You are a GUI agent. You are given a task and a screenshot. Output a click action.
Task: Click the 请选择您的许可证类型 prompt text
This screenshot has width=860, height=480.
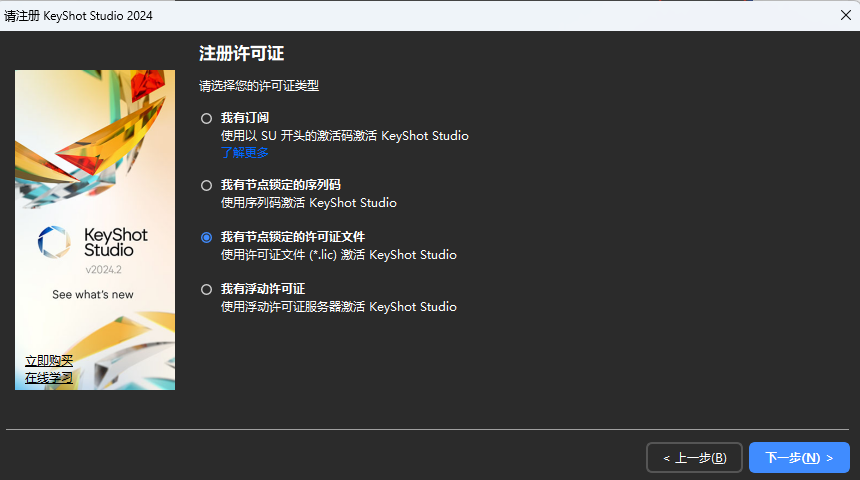point(259,86)
